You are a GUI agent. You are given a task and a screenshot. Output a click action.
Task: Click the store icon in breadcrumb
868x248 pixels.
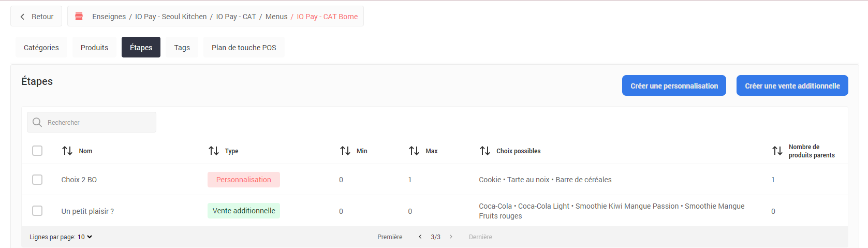[x=79, y=17]
